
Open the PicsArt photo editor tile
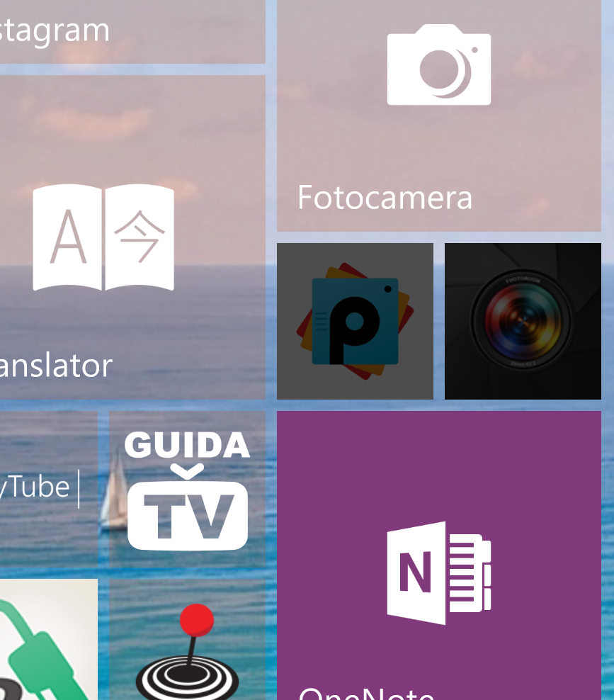click(x=355, y=321)
